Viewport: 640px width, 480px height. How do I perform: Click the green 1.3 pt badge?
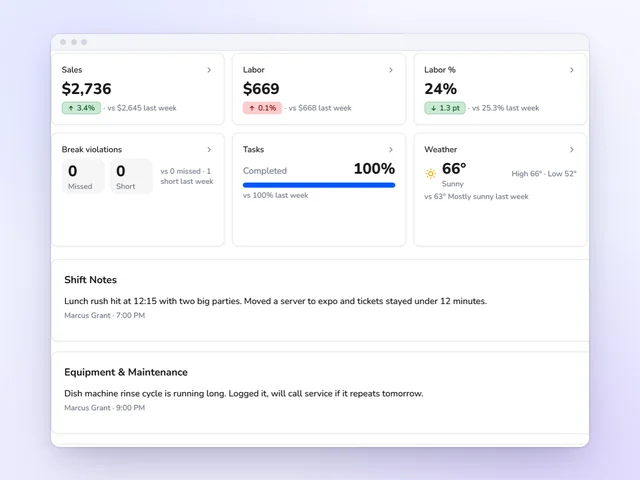444,108
